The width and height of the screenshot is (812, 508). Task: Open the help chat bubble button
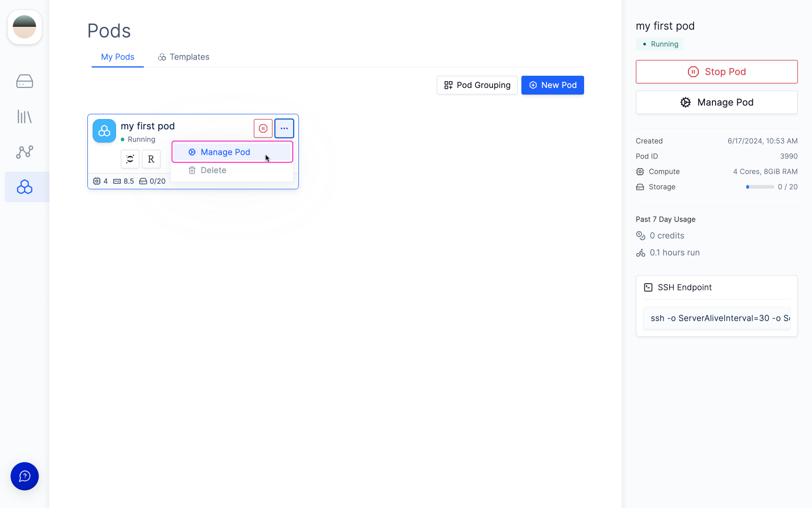[x=24, y=476]
